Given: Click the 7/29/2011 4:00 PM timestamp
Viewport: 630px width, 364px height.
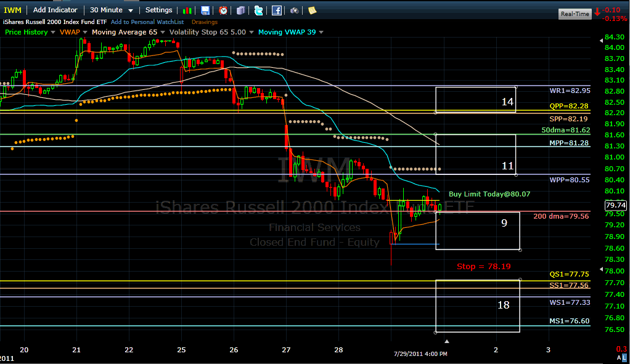Looking at the screenshot, I should pyautogui.click(x=420, y=354).
